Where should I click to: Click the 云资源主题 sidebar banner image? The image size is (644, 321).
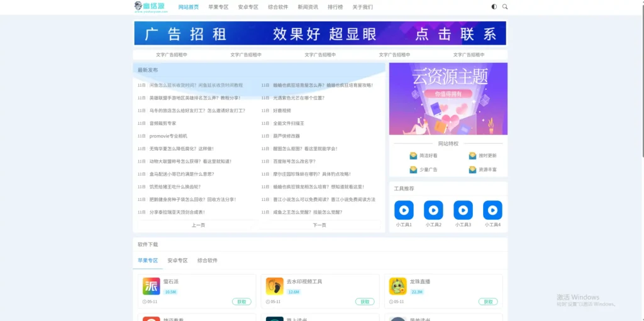[448, 99]
